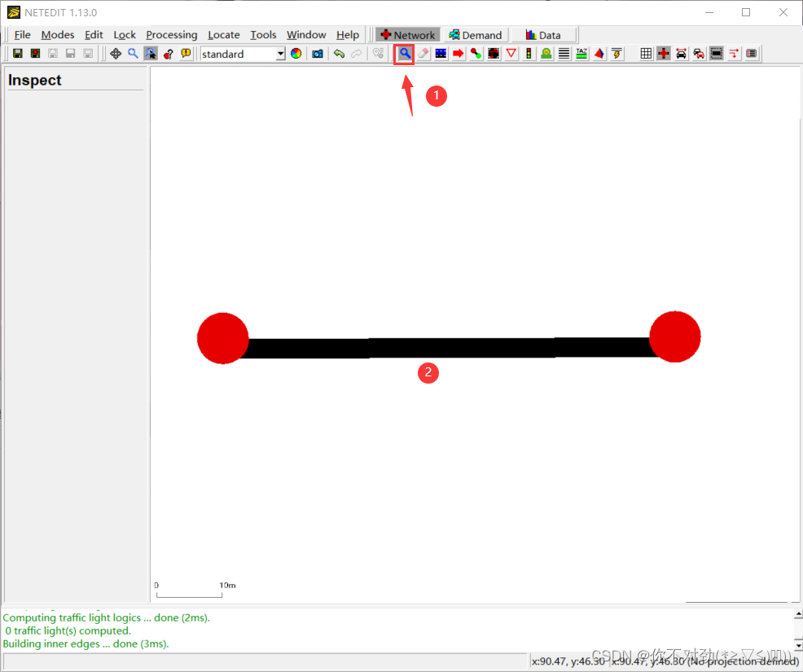This screenshot has width=803, height=672.
Task: Open the Locate menu
Action: 224,35
